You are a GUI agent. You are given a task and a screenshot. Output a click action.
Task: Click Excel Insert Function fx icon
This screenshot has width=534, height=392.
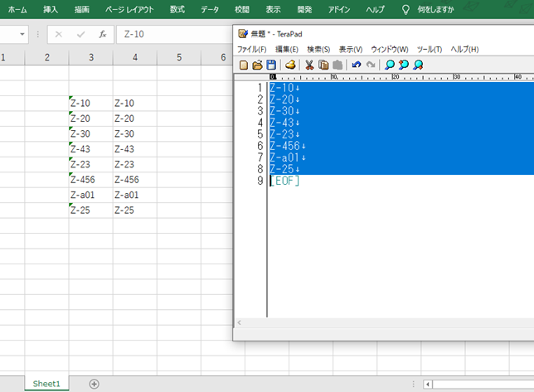coord(103,34)
